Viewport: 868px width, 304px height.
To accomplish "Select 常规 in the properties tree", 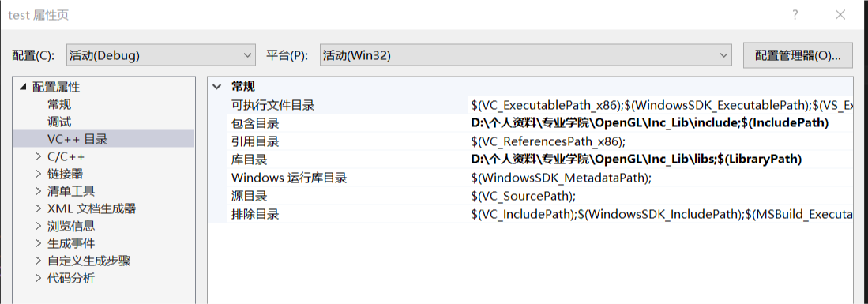I will pyautogui.click(x=59, y=104).
